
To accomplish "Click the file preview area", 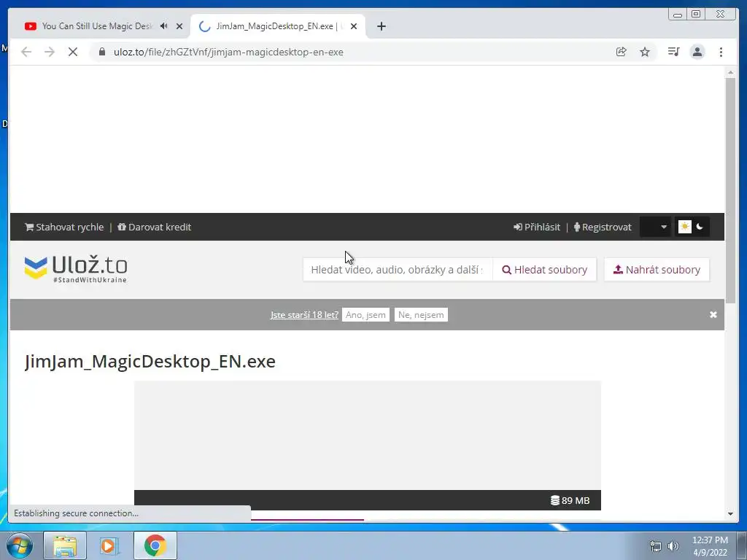I will click(368, 435).
